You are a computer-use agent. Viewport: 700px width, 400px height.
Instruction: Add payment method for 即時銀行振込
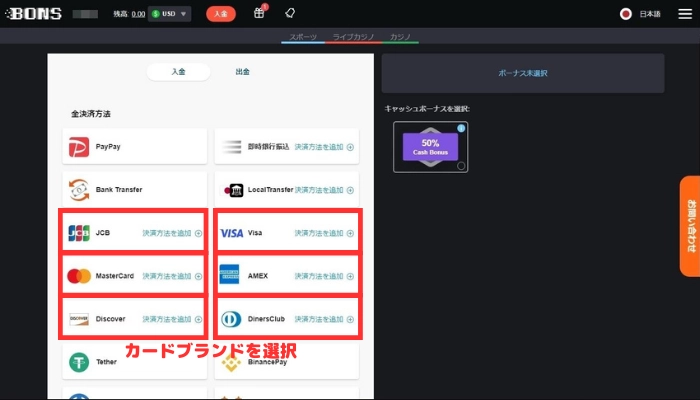[x=319, y=147]
